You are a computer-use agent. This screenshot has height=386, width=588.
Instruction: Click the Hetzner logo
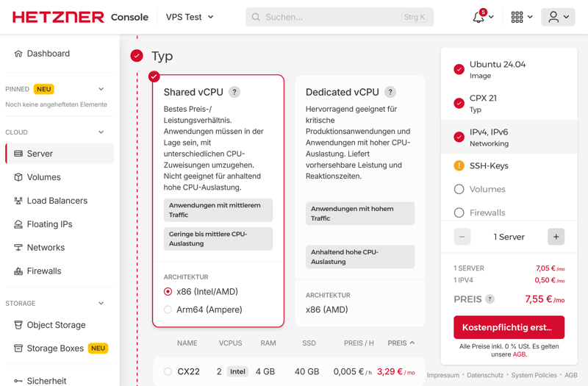pyautogui.click(x=58, y=17)
